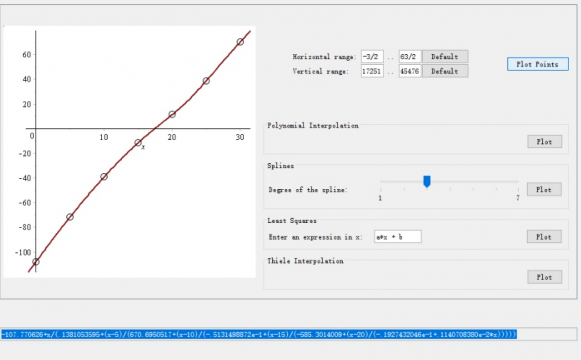The height and width of the screenshot is (360, 581).
Task: Reset horizontal range with Default button
Action: point(445,57)
